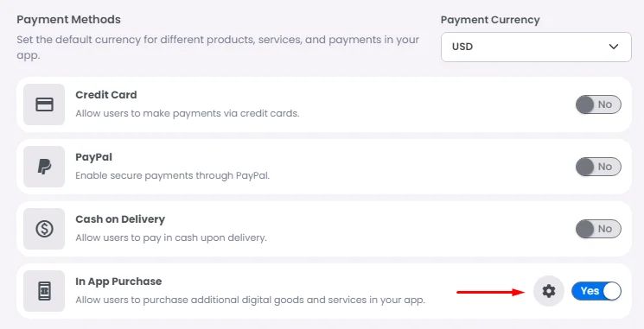The width and height of the screenshot is (644, 329).
Task: Click the Payment Methods heading
Action: pos(68,20)
